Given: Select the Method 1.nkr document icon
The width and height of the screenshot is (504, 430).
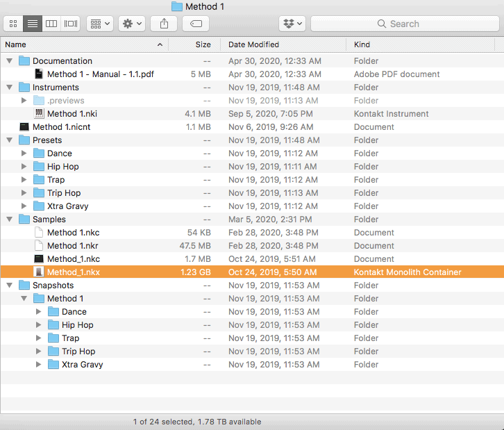Looking at the screenshot, I should tap(39, 245).
